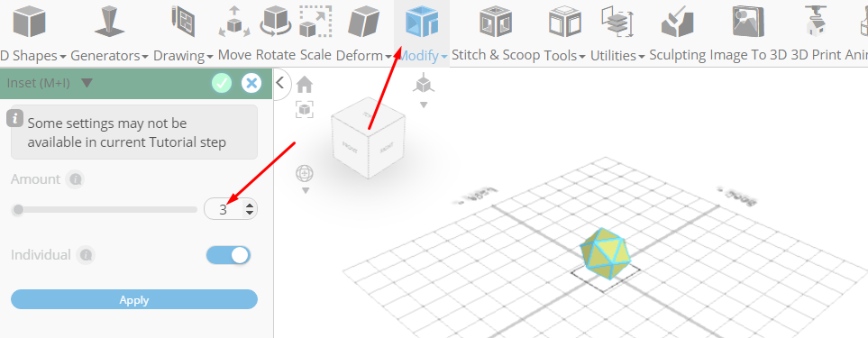Open the Modify tools menu icon

coord(422,23)
